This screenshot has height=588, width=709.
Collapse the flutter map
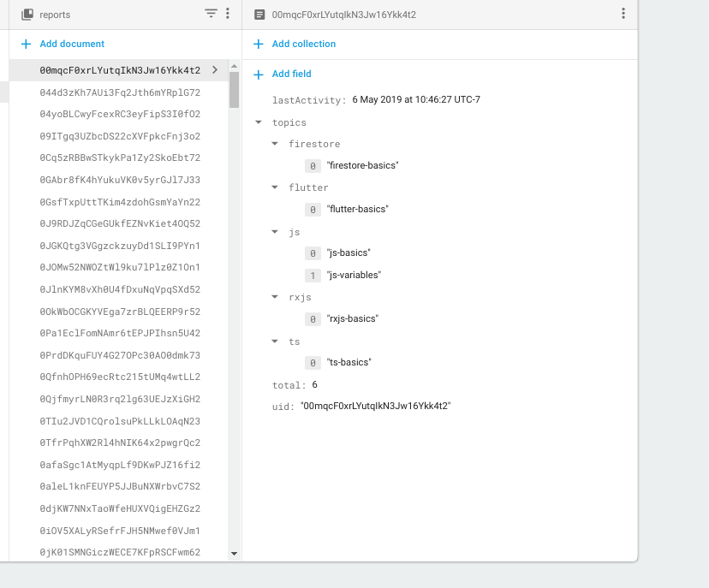pyautogui.click(x=275, y=187)
